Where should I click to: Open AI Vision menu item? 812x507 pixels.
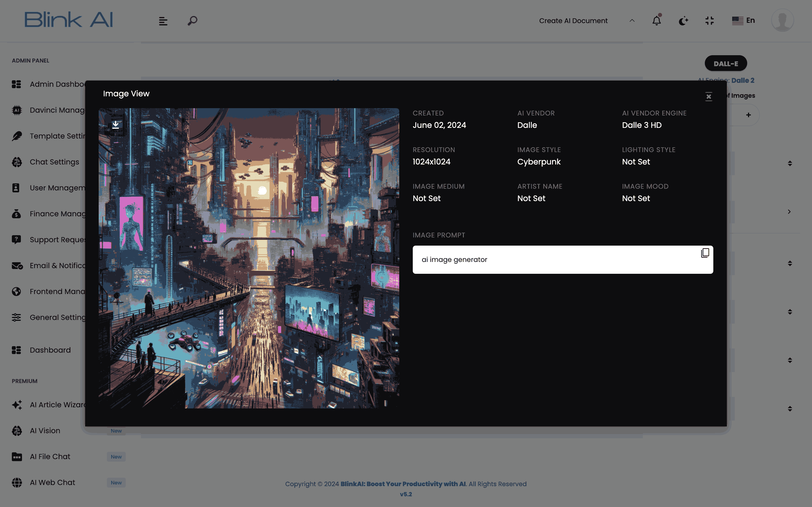click(x=45, y=431)
